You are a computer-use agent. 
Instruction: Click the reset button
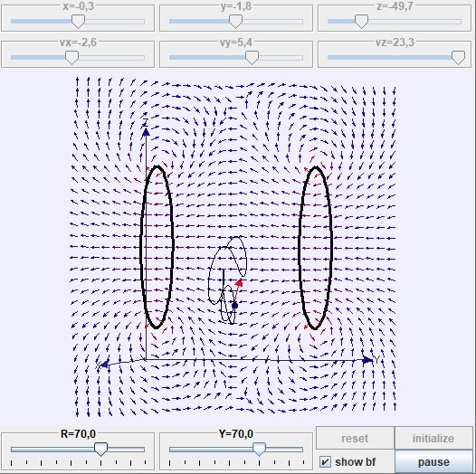point(355,438)
